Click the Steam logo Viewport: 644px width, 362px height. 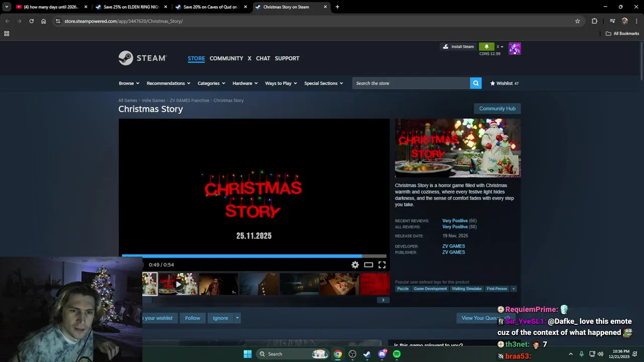pos(142,58)
